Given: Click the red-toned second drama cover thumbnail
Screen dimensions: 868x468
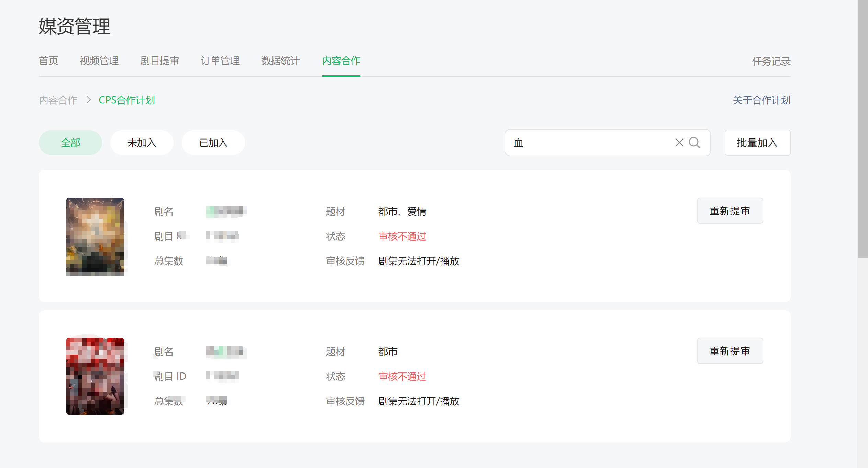Looking at the screenshot, I should click(x=95, y=376).
